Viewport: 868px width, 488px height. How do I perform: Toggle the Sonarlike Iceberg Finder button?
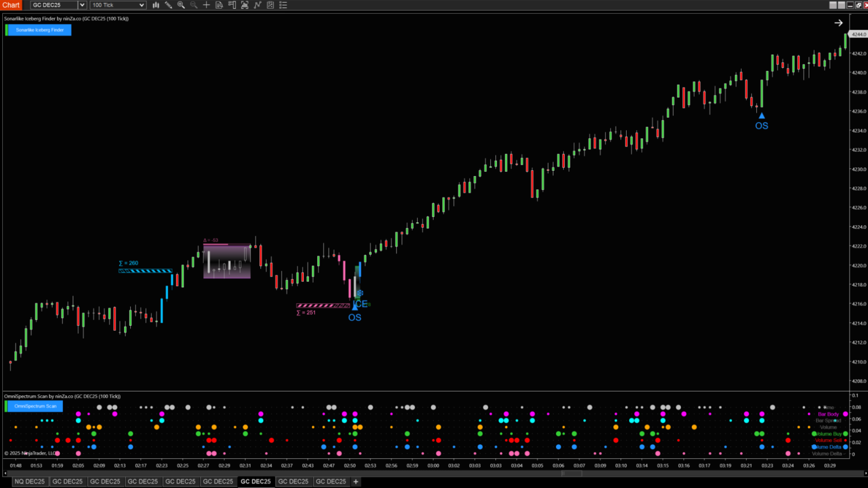tap(40, 30)
